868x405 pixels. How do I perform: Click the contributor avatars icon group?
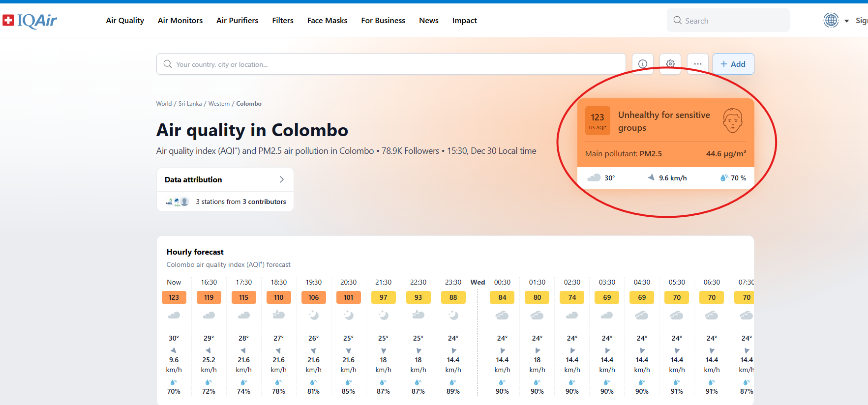[x=177, y=202]
